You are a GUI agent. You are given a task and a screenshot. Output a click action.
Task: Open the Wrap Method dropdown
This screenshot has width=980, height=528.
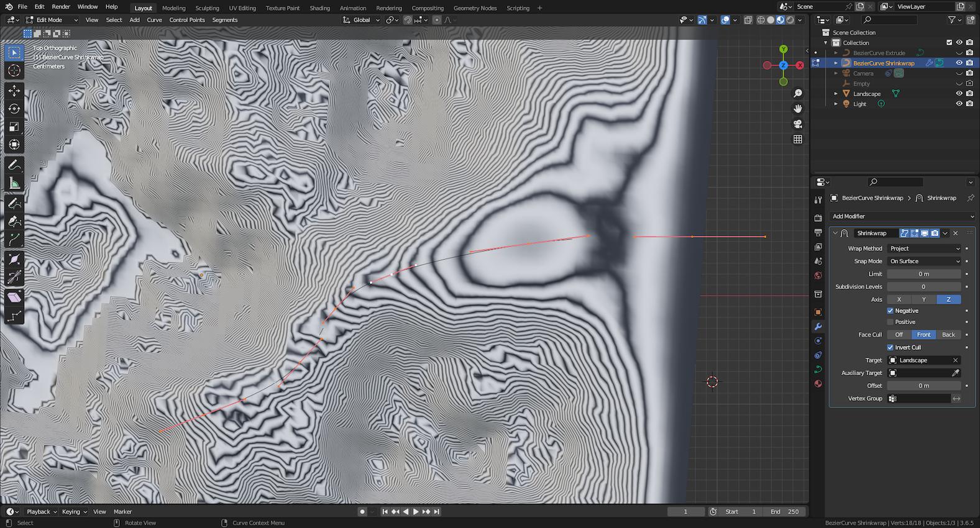(923, 248)
